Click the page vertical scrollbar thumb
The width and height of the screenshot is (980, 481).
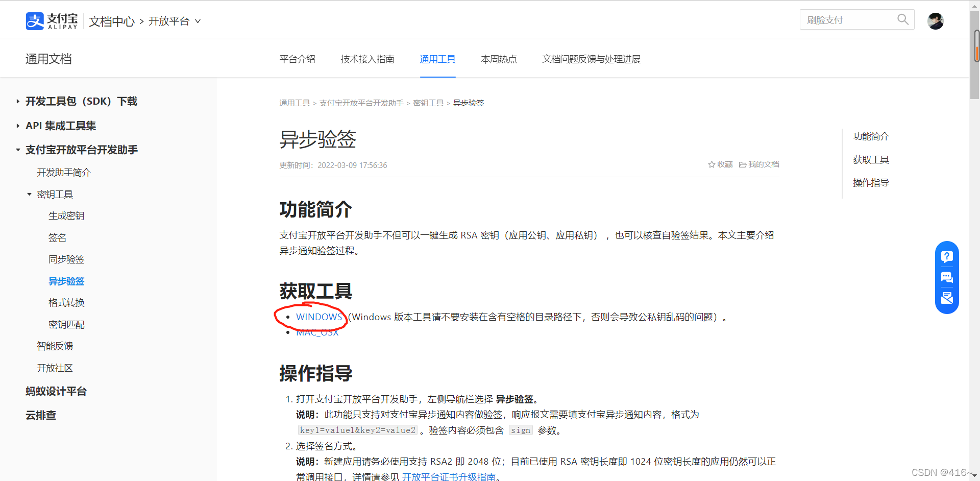(974, 51)
